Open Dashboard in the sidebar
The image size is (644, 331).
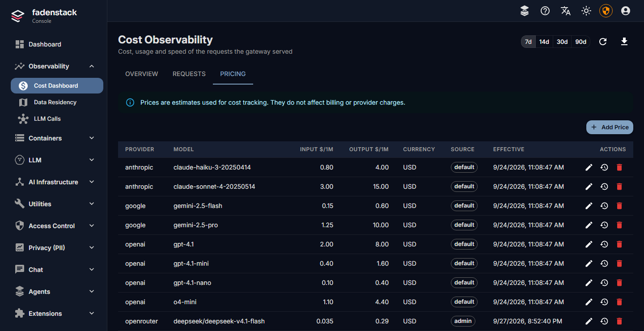(57, 44)
